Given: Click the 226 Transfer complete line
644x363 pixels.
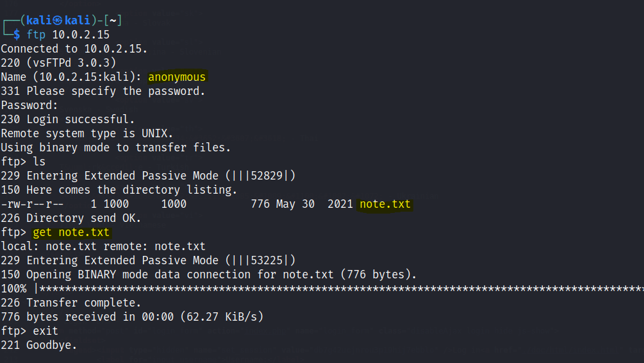Looking at the screenshot, I should click(x=70, y=303).
